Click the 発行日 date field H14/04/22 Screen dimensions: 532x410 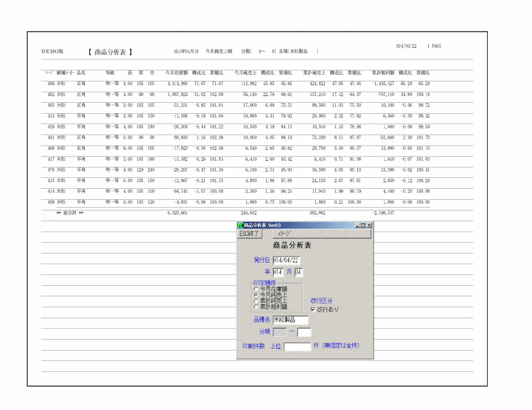click(x=287, y=260)
